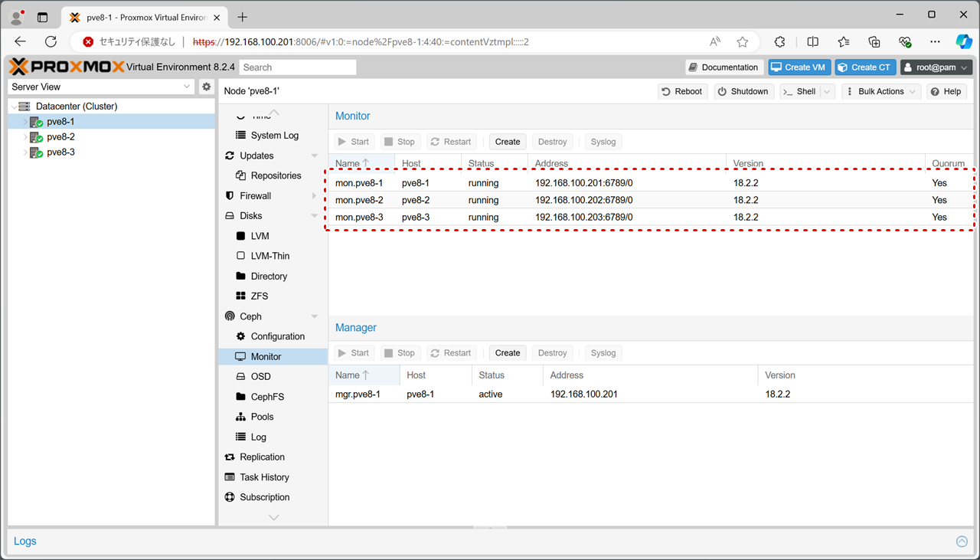Open the root@pam user menu

tap(936, 67)
